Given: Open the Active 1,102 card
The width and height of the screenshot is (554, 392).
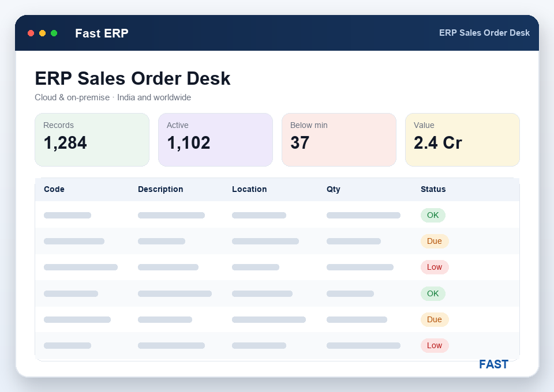Looking at the screenshot, I should (x=215, y=140).
